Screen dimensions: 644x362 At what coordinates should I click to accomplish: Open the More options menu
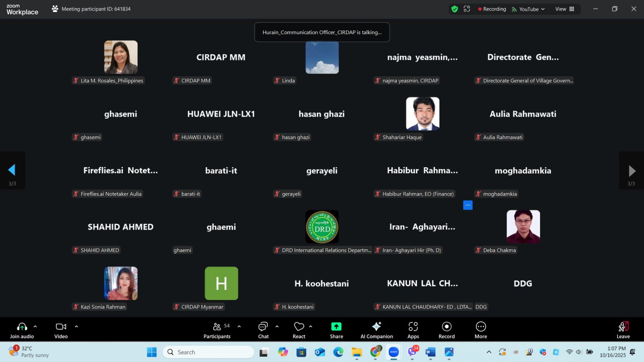tap(481, 327)
